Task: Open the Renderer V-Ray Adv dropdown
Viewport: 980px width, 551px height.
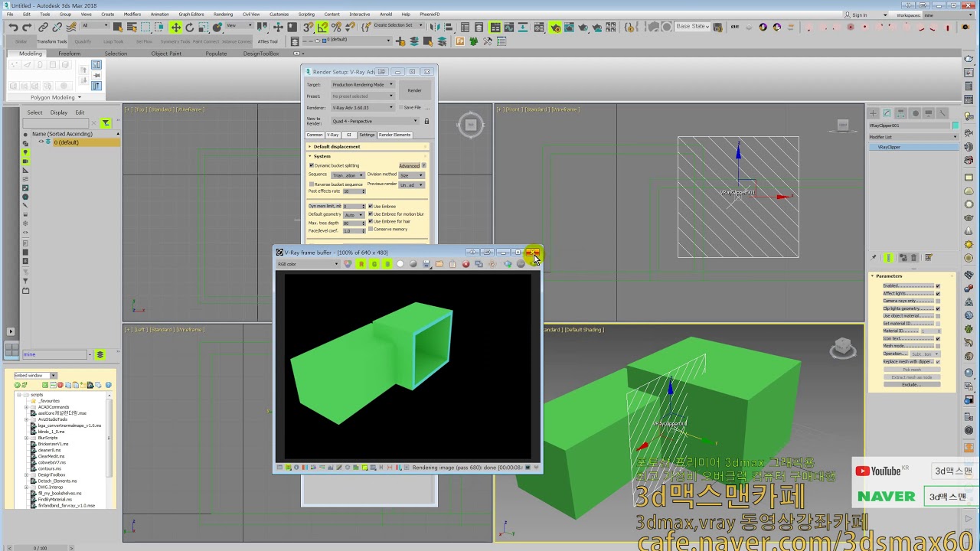Action: [x=362, y=108]
